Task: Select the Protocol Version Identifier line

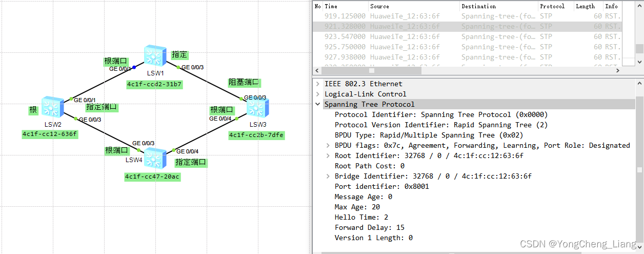Action: pyautogui.click(x=441, y=125)
